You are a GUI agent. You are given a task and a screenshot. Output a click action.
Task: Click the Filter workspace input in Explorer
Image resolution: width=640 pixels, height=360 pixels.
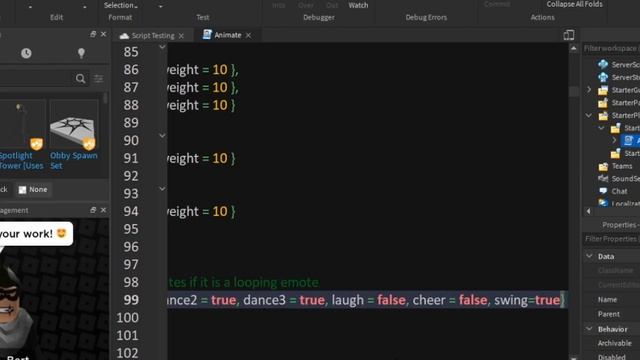pyautogui.click(x=611, y=49)
